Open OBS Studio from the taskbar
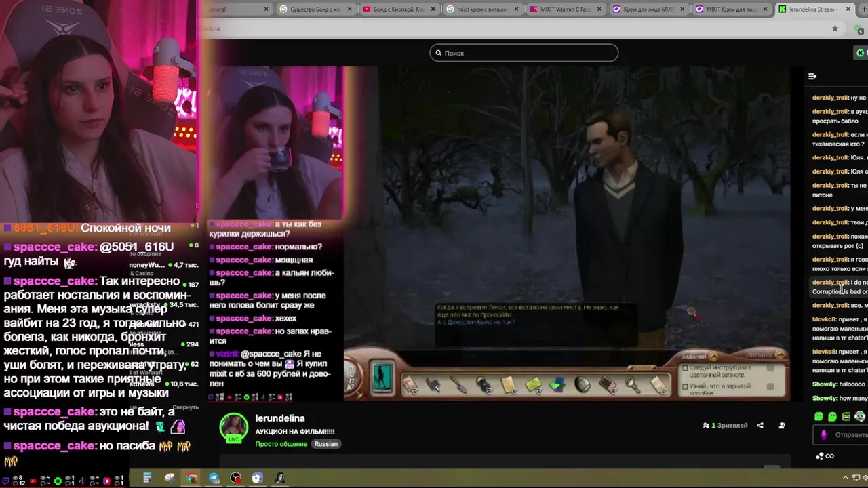 click(235, 479)
